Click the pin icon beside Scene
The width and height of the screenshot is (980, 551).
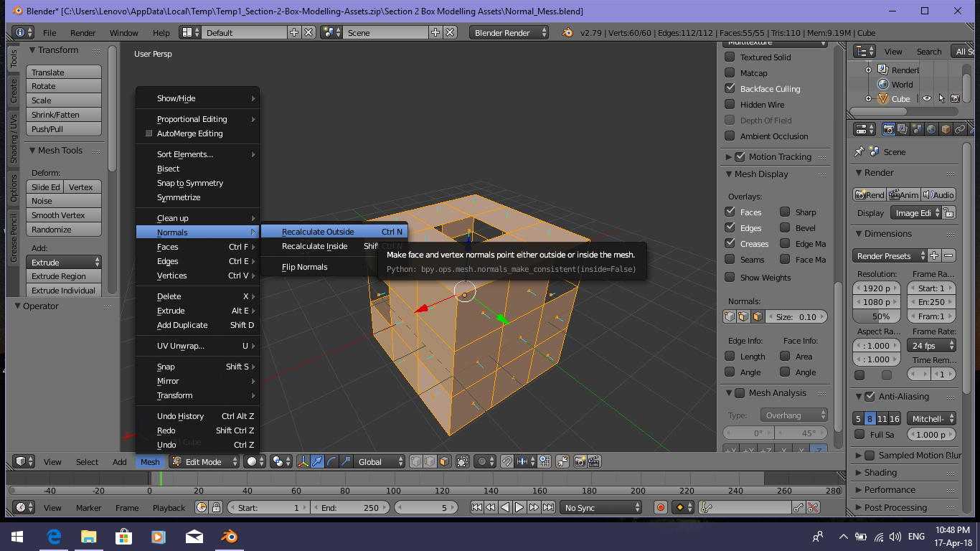point(859,152)
